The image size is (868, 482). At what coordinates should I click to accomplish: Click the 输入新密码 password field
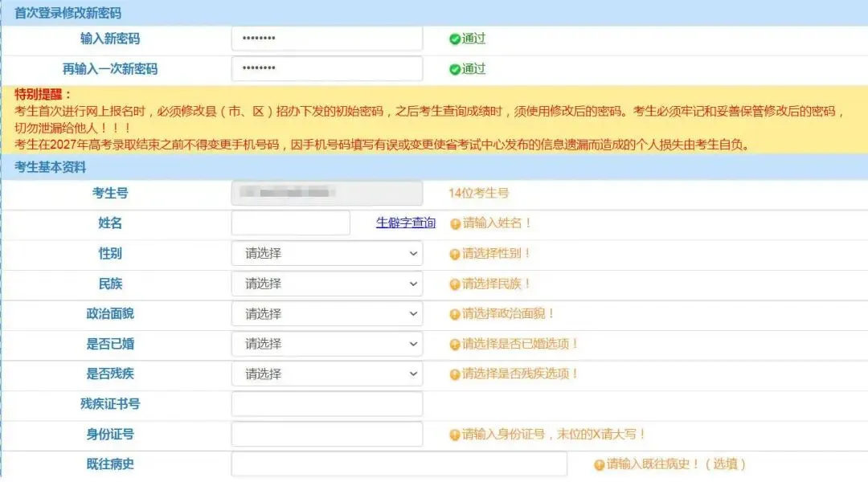(327, 39)
